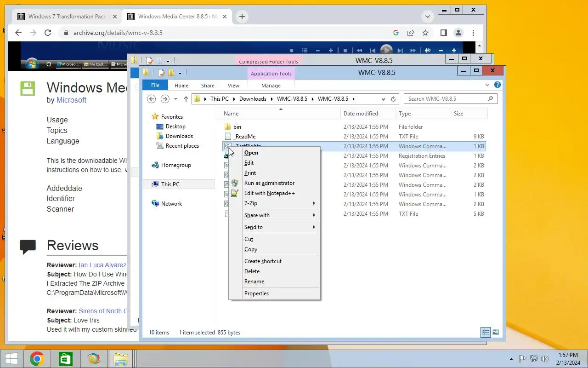Reload the Chrome page
The image size is (588, 368).
[x=48, y=33]
